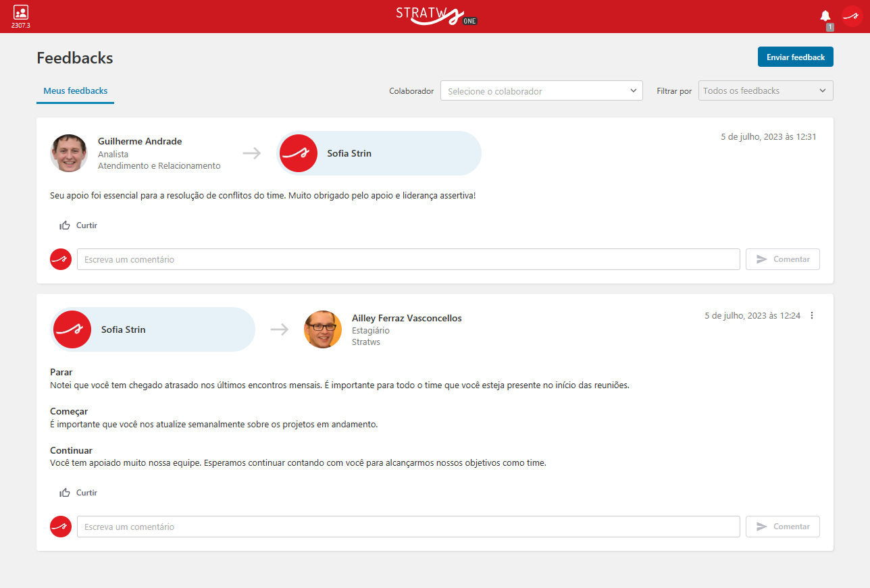Click comment field under feedback to Ailley

409,527
